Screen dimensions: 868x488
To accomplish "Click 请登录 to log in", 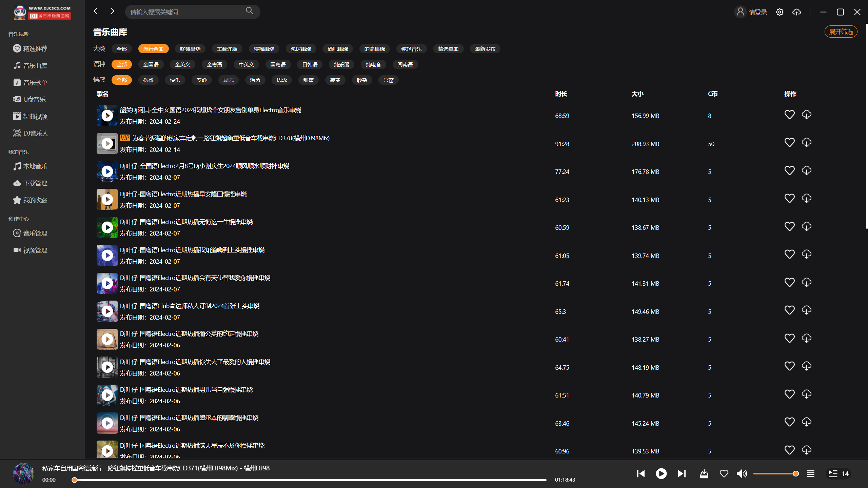I will [x=757, y=12].
